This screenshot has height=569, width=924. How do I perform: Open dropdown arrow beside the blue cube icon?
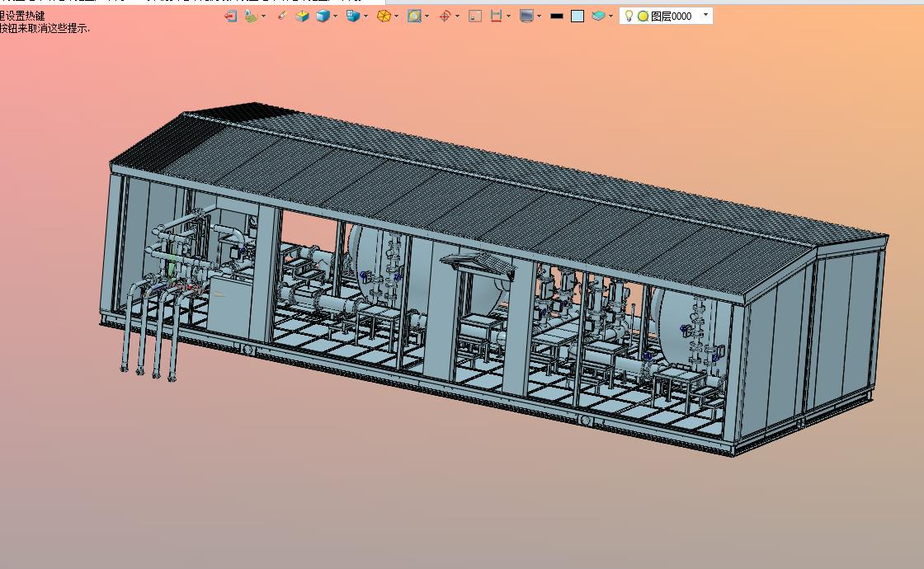(335, 16)
